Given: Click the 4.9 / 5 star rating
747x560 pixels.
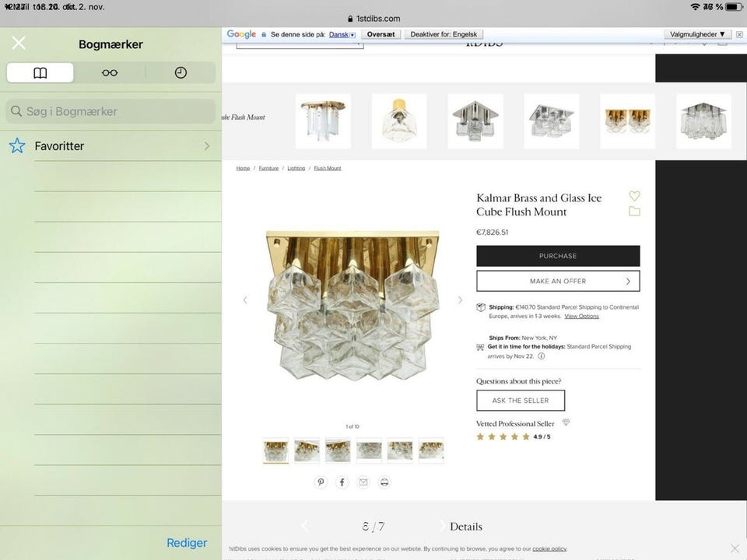Looking at the screenshot, I should (514, 436).
